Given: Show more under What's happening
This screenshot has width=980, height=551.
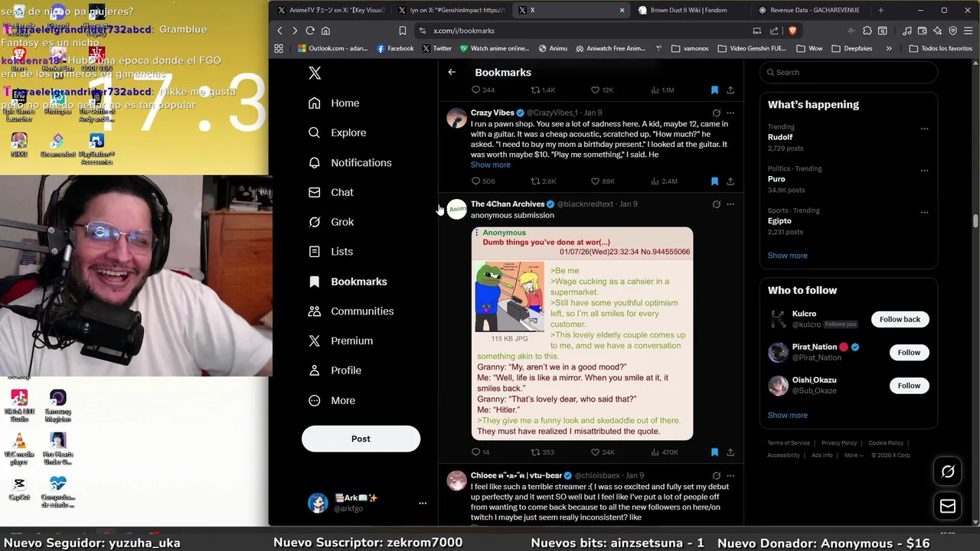Looking at the screenshot, I should tap(788, 256).
